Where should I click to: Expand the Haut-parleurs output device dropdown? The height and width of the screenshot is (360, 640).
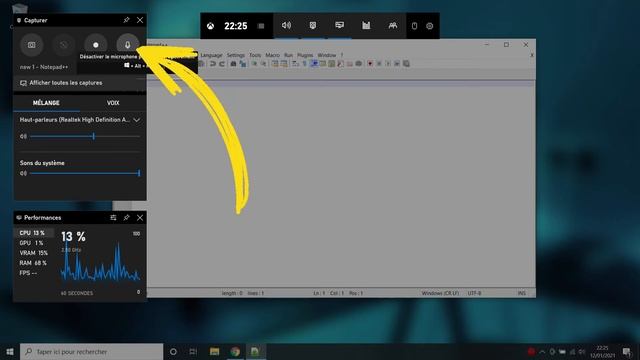[x=137, y=120]
